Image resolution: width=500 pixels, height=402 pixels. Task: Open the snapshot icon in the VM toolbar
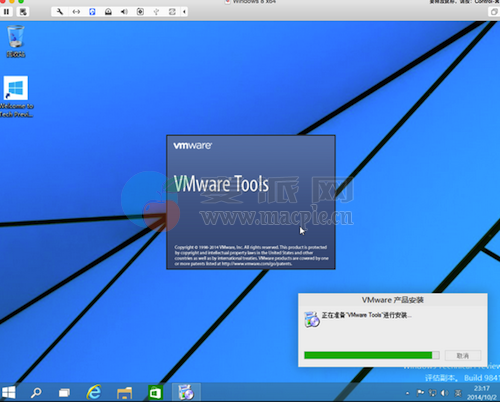[23, 12]
